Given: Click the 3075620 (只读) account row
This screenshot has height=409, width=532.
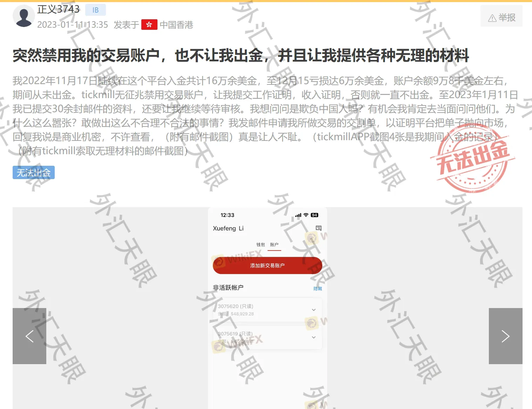Looking at the screenshot, I should tap(268, 310).
